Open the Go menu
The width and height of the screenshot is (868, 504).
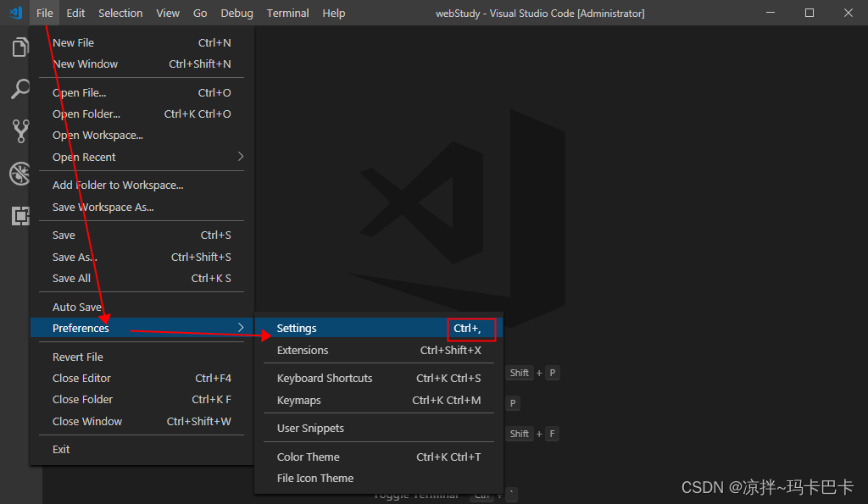click(200, 13)
